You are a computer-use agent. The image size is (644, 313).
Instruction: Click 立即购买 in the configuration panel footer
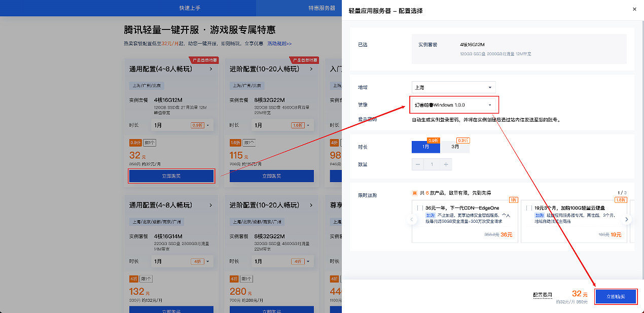coord(616,297)
